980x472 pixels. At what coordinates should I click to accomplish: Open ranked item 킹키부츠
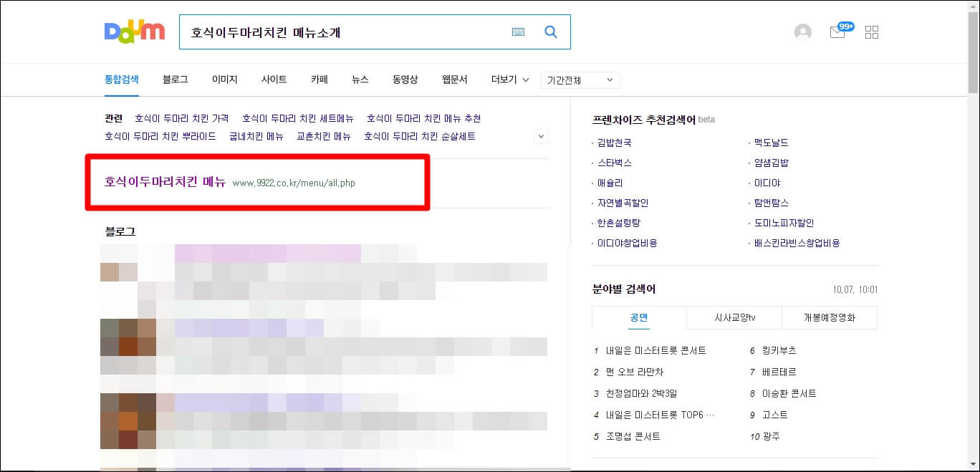(x=779, y=350)
